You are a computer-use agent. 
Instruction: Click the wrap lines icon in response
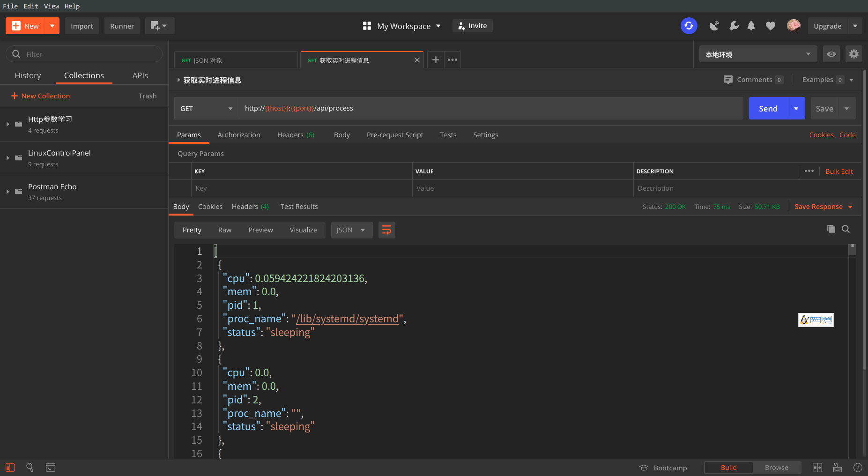[x=386, y=230]
